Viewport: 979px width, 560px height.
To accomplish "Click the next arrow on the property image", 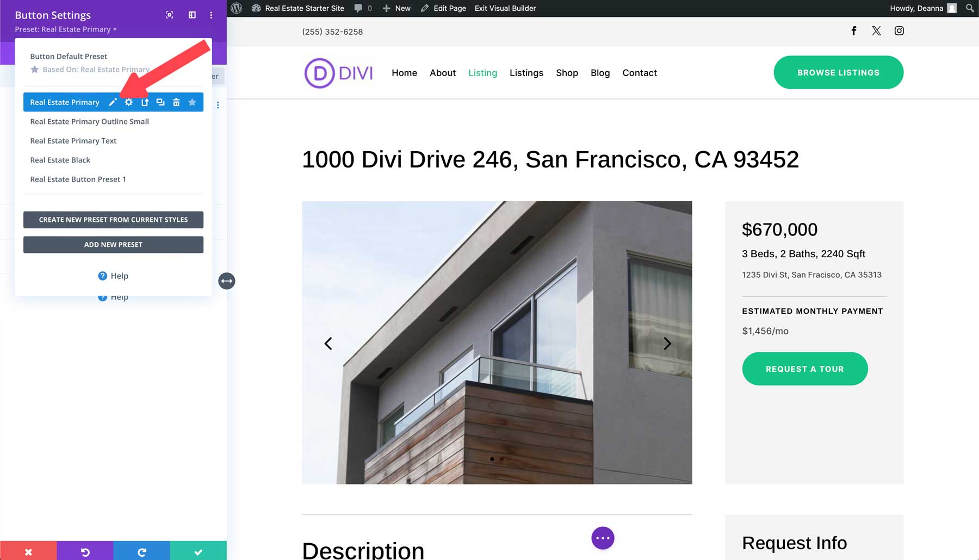I will click(x=667, y=343).
